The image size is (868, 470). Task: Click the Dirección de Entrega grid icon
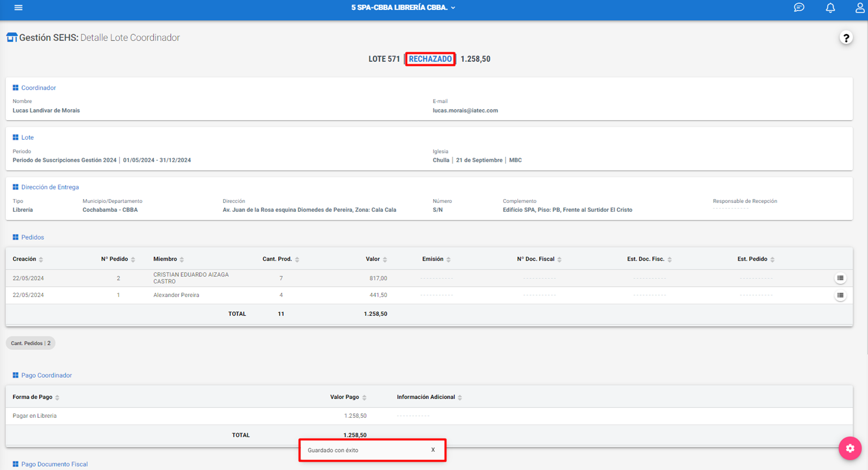(x=15, y=187)
